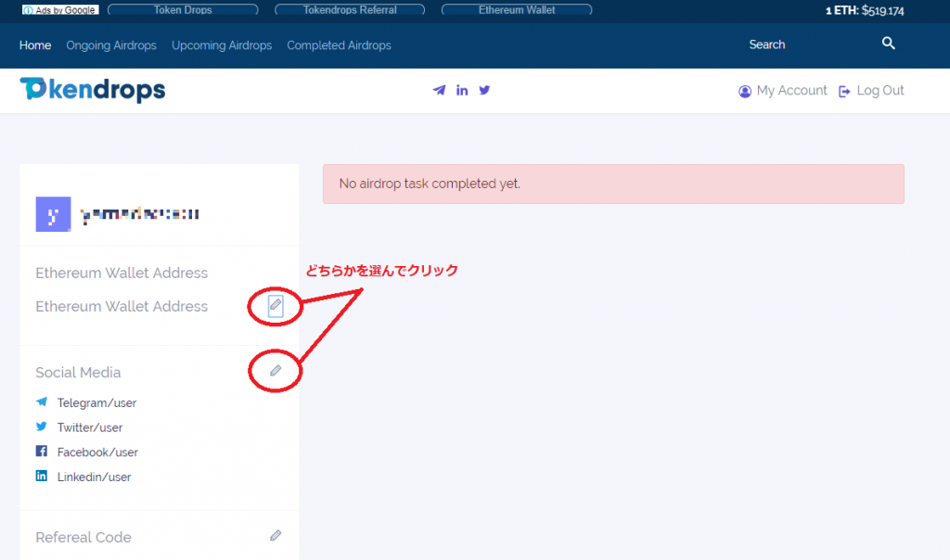The width and height of the screenshot is (950, 560).
Task: Click the 1 ETH price ticker
Action: 865,10
